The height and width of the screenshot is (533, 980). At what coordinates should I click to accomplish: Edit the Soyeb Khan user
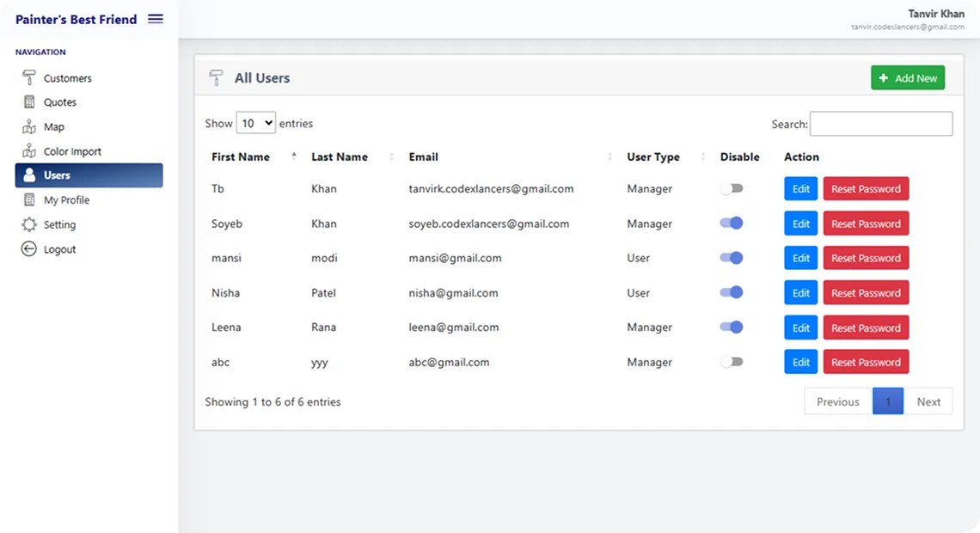[x=800, y=224]
